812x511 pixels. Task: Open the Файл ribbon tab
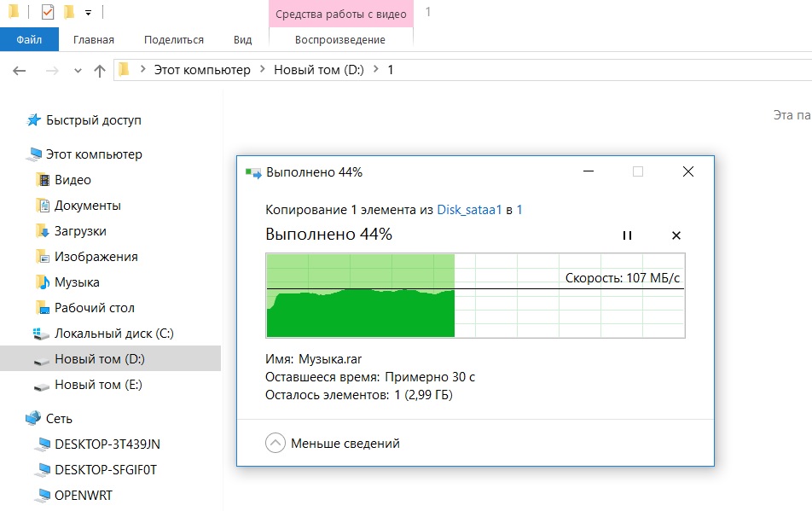(x=29, y=39)
